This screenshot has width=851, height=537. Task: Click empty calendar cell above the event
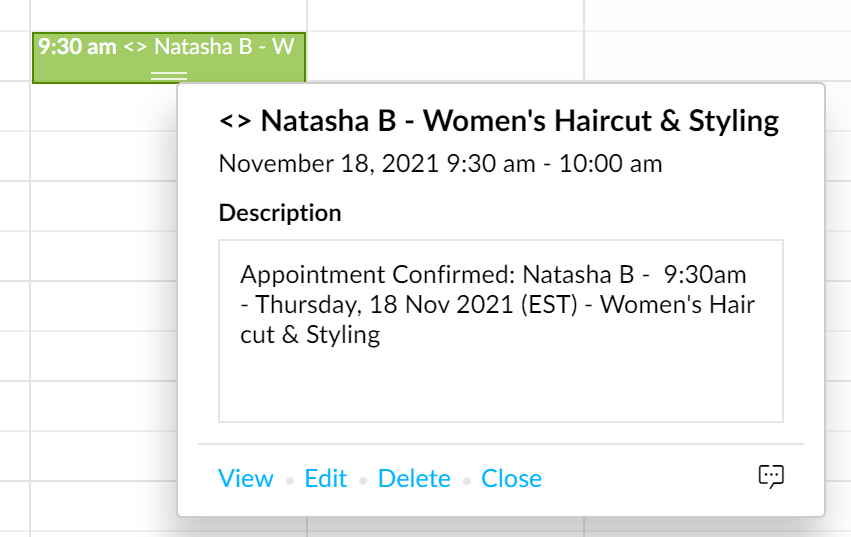168,14
